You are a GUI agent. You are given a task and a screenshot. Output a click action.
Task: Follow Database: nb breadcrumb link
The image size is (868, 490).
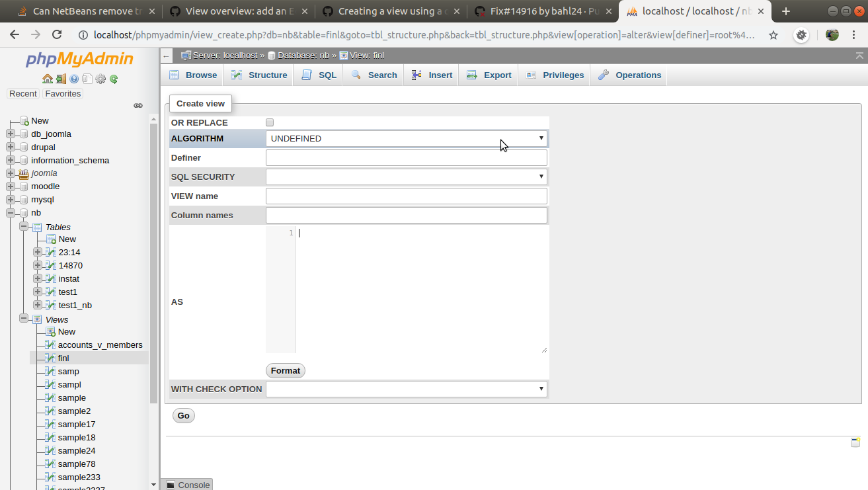click(303, 56)
